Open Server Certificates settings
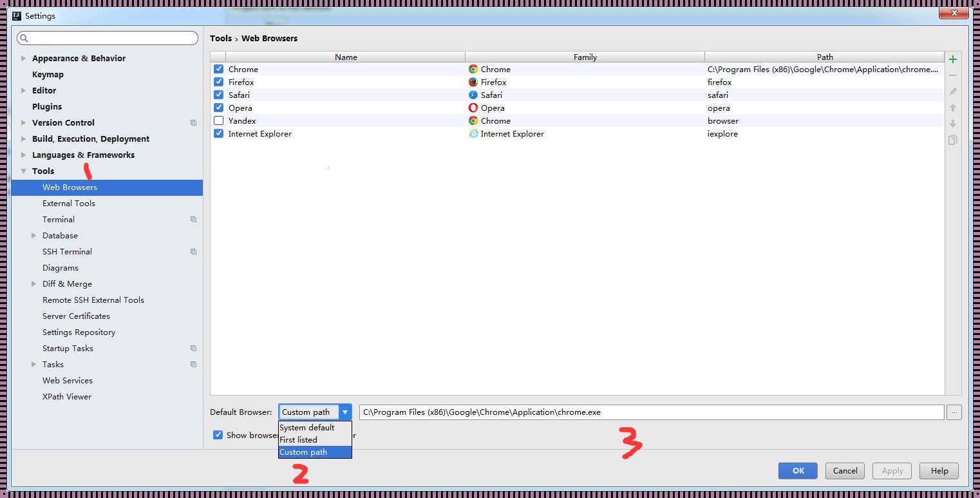The image size is (980, 498). click(76, 316)
